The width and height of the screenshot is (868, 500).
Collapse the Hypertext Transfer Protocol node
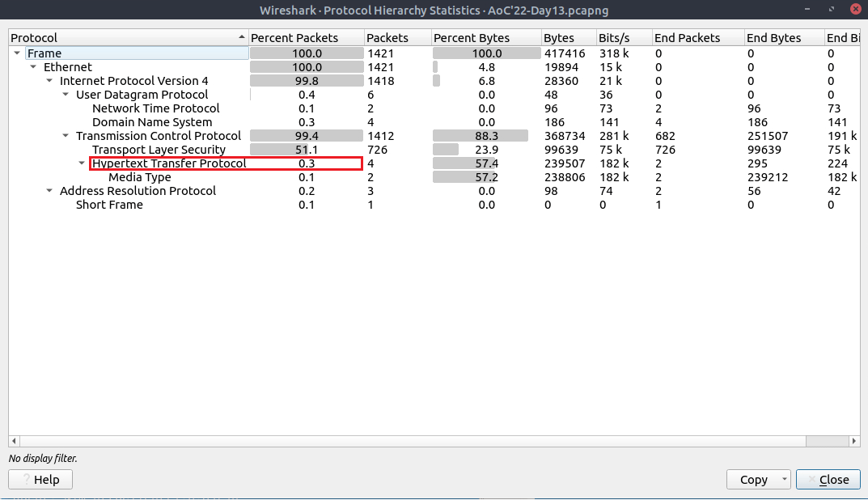click(82, 163)
